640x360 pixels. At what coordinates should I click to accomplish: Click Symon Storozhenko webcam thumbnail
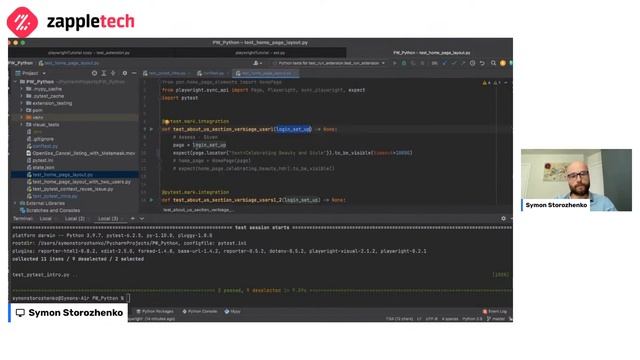tap(576, 180)
